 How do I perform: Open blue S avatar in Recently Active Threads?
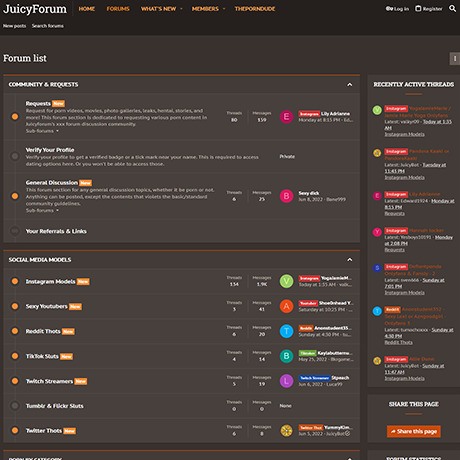[377, 268]
